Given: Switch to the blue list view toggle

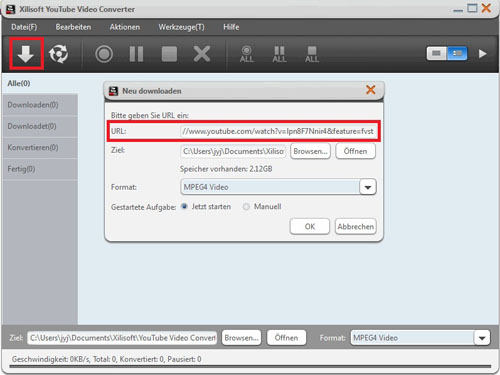Looking at the screenshot, I should 457,53.
